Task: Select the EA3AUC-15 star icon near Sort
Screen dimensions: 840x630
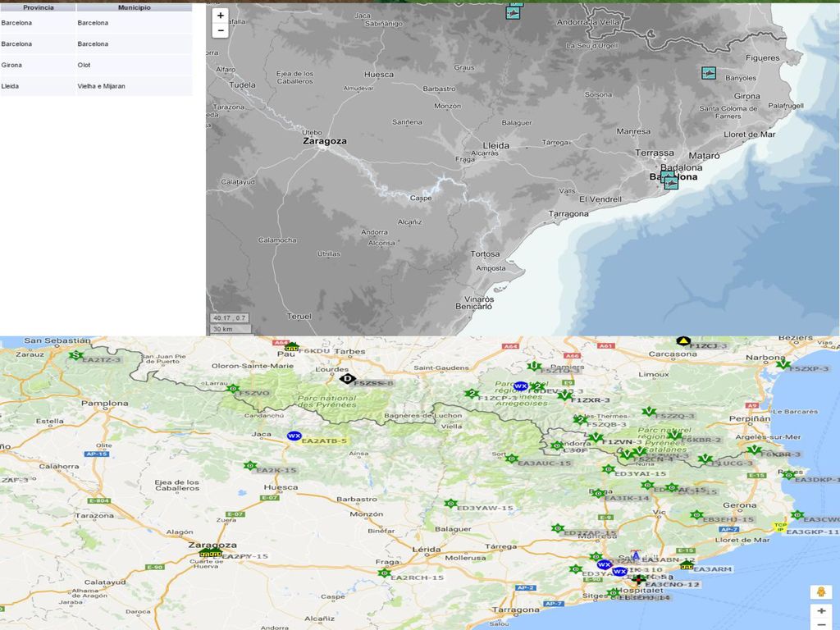Action: (512, 459)
